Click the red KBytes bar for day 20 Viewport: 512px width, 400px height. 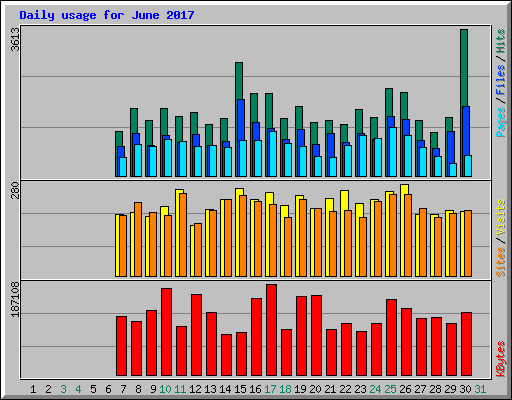316,336
